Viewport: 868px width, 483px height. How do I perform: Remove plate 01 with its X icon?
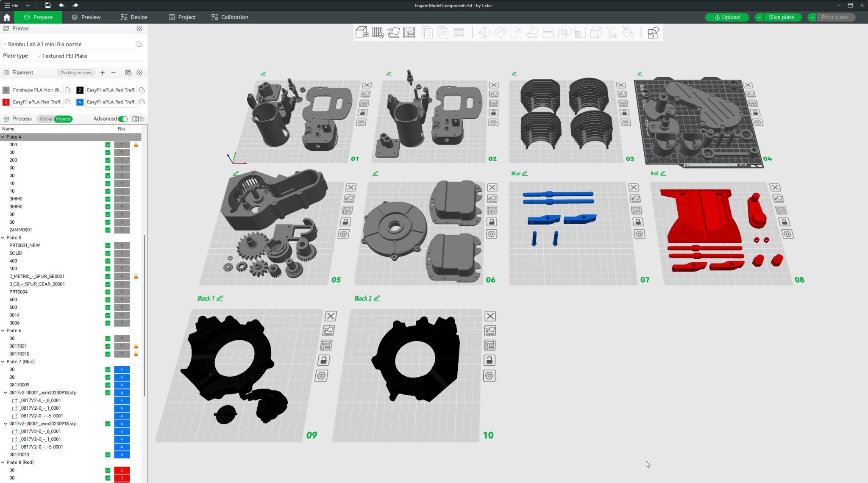coord(367,85)
